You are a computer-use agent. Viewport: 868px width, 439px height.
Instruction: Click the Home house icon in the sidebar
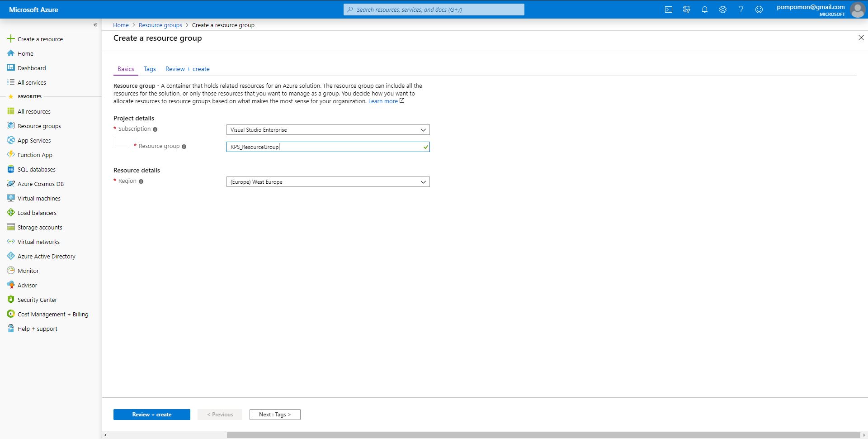pyautogui.click(x=11, y=53)
